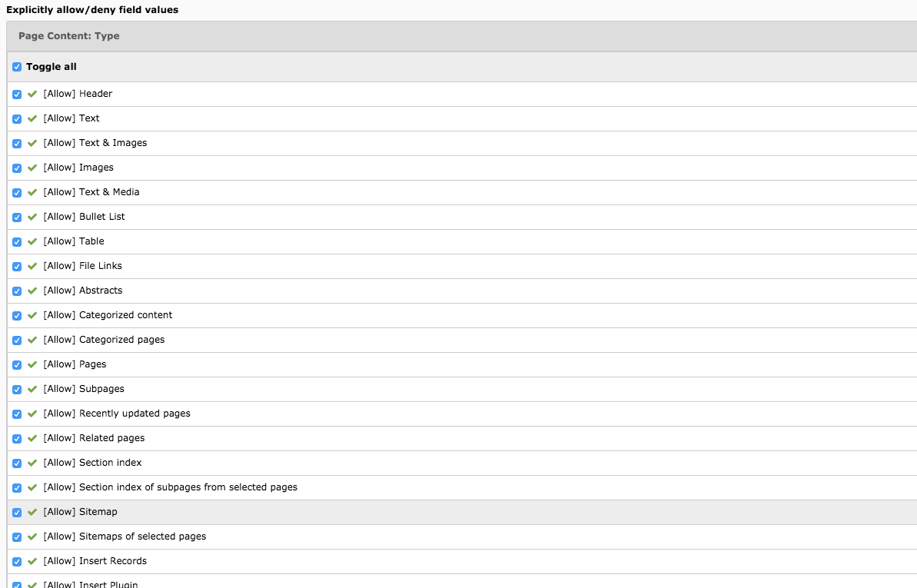Uncheck the [Allow] Pages checkbox
This screenshot has width=917, height=588.
[17, 364]
